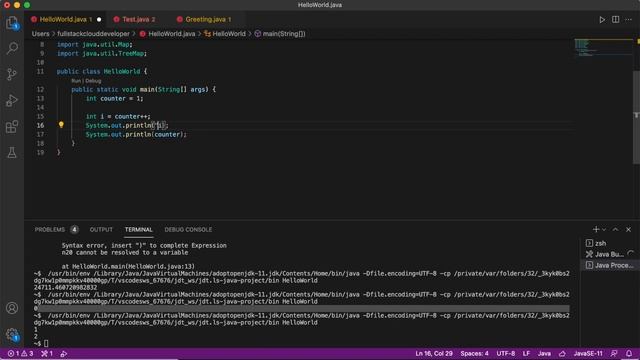Create a new terminal with plus icon
The height and width of the screenshot is (360, 640).
596,229
